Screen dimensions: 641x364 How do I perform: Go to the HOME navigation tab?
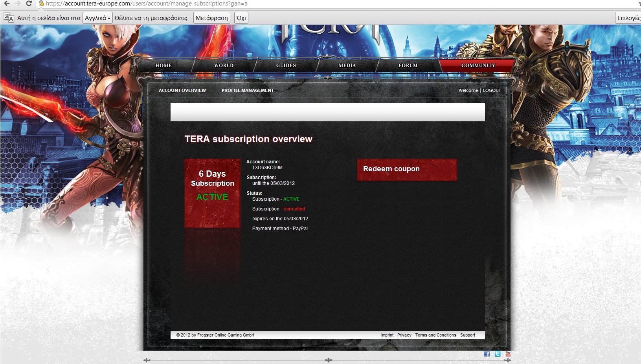163,66
